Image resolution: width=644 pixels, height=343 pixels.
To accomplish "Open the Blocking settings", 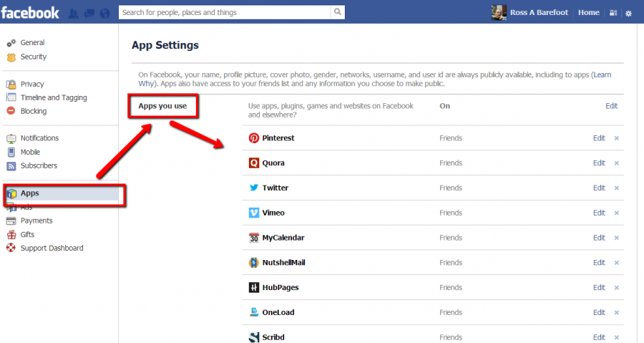I will 34,111.
